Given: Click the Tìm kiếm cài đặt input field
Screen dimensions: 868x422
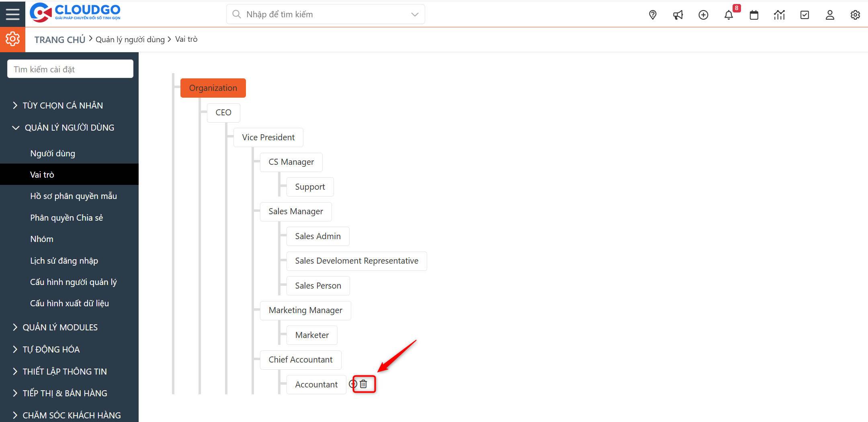Looking at the screenshot, I should click(70, 68).
